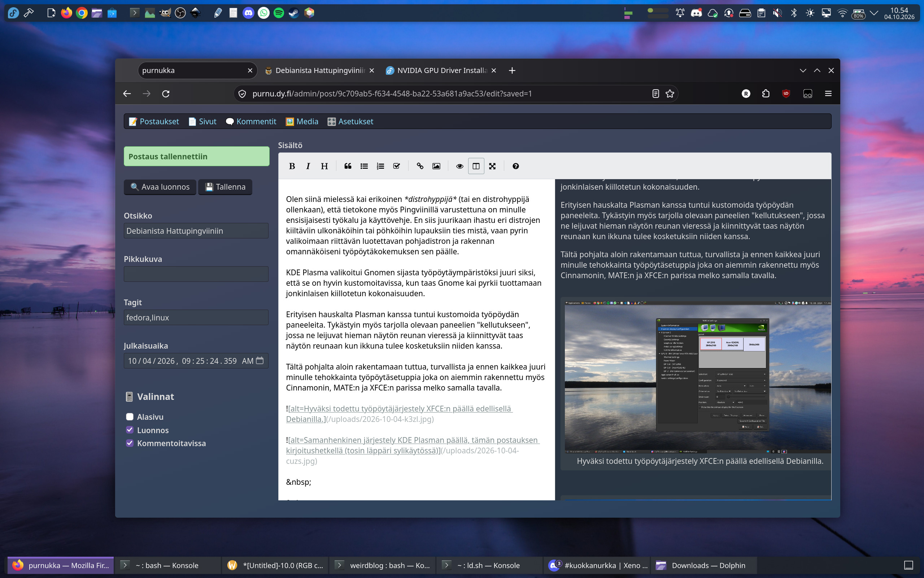Switch to Debianista Hattupingviiniin tab
Image resolution: width=924 pixels, height=578 pixels.
pos(320,70)
